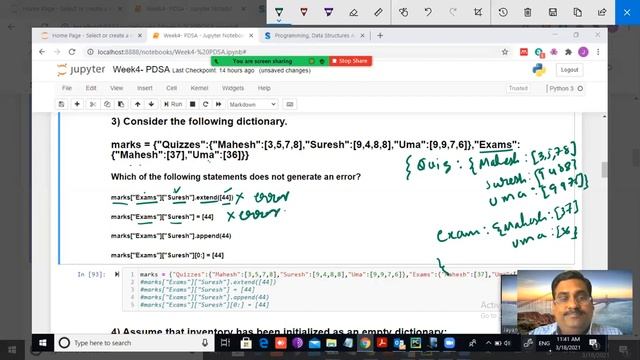Open the Cell menu

tap(171, 88)
